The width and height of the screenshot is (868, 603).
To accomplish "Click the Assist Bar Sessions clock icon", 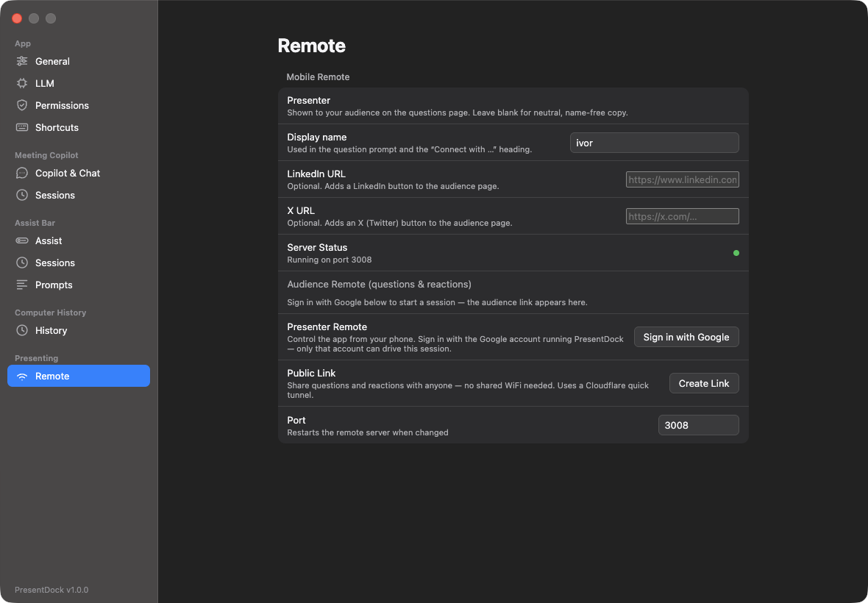I will point(21,263).
